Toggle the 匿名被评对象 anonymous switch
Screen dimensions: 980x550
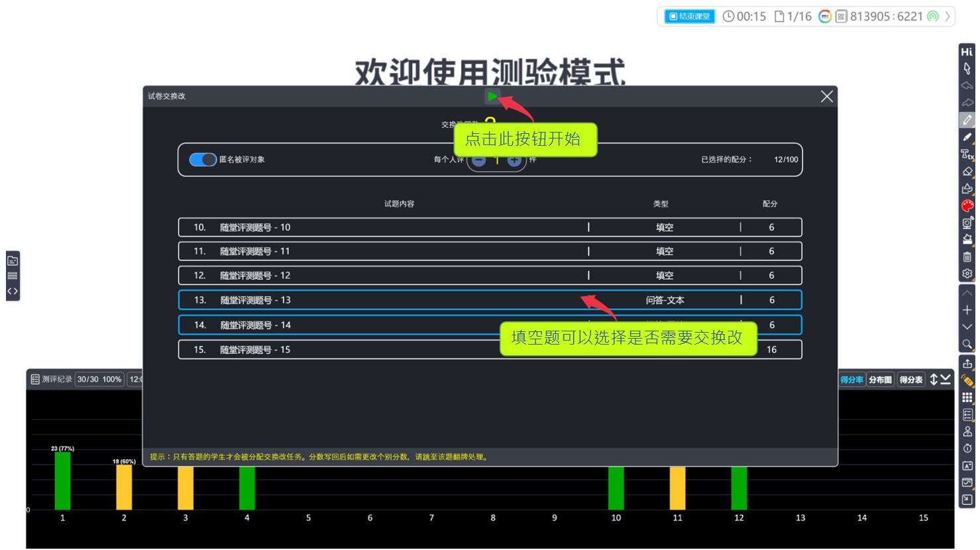202,160
